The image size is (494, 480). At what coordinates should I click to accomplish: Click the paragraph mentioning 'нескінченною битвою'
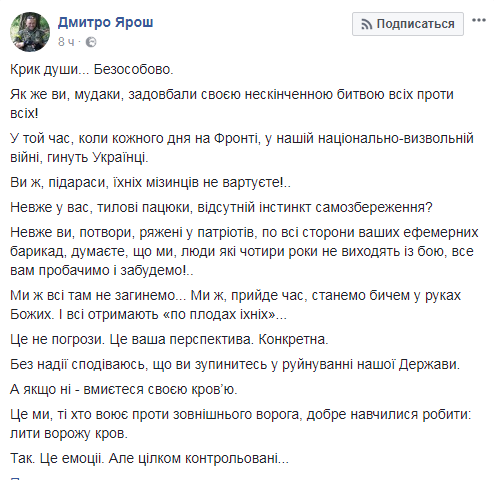pyautogui.click(x=232, y=104)
